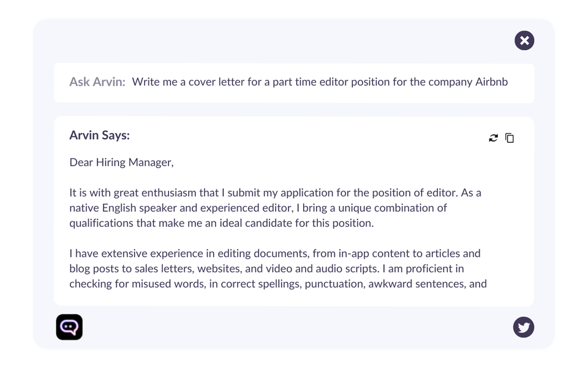Click the line starting "native English speaker"
Viewport: 588px width, 368px height.
coord(258,208)
